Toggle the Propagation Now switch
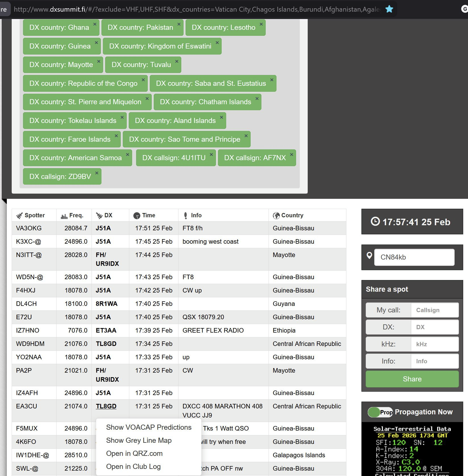Screen dimensions: 468x476 click(x=380, y=412)
